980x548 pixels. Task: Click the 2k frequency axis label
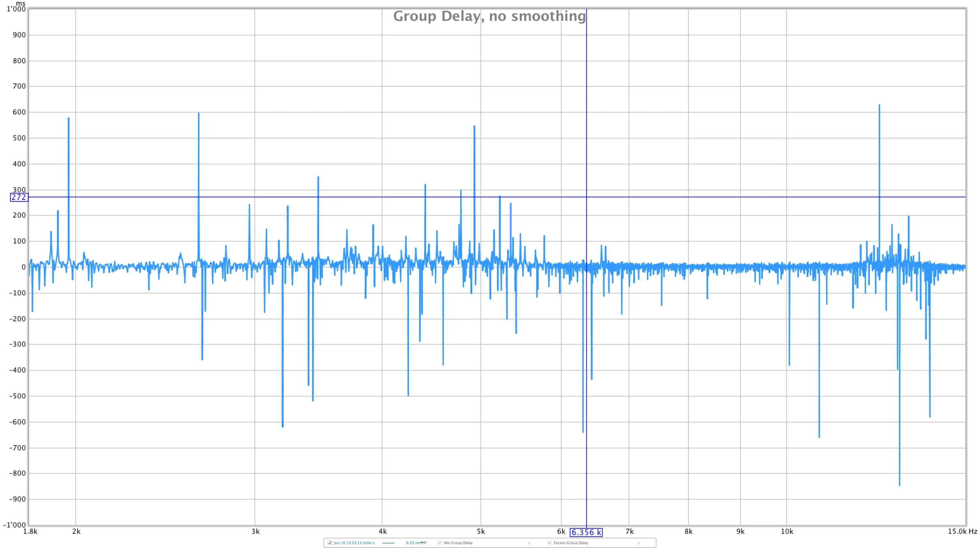click(76, 531)
